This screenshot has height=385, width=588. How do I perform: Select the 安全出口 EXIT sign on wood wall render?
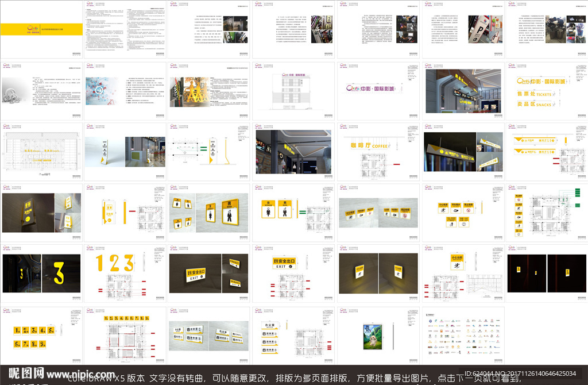(209, 273)
